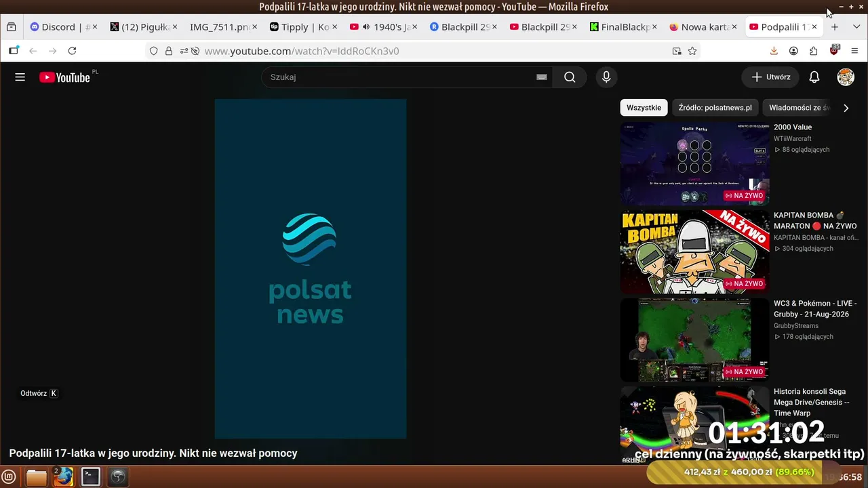Click the tracking protection shield icon
Screen dimensions: 868x488
coord(153,51)
